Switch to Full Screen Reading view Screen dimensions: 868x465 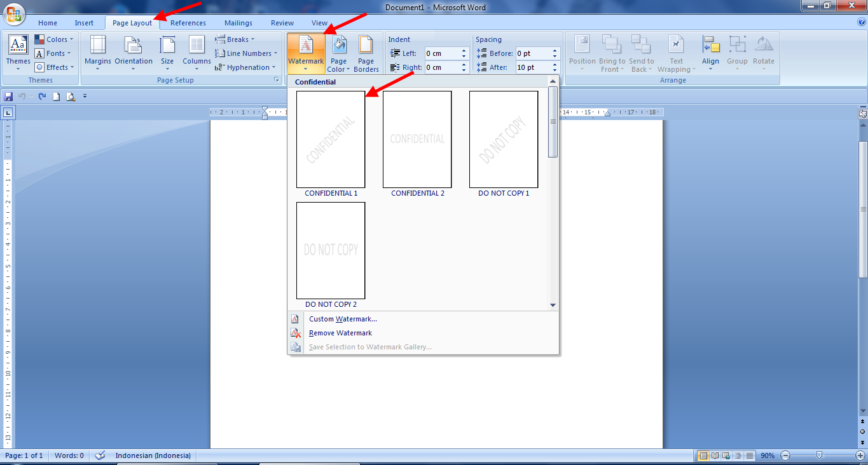(x=715, y=455)
